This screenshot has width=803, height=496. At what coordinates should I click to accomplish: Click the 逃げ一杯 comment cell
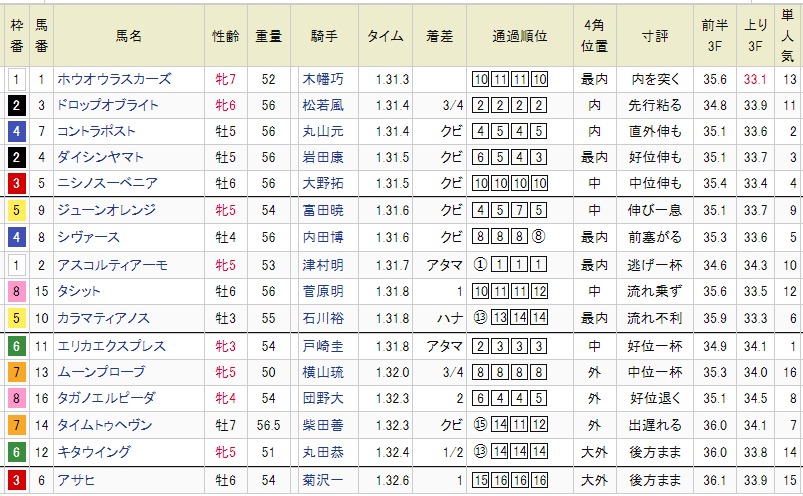pyautogui.click(x=656, y=263)
